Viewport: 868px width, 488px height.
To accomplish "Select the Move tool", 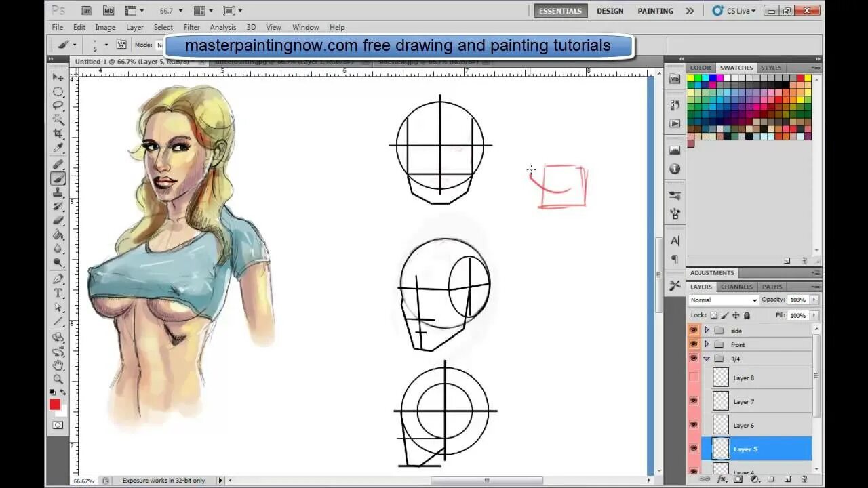I will (x=58, y=77).
